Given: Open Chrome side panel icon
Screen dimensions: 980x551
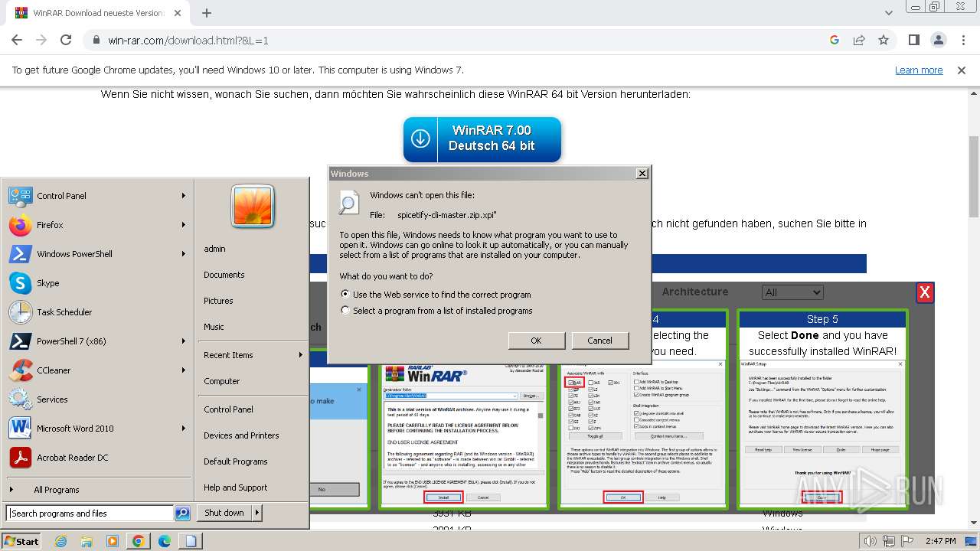Looking at the screenshot, I should point(914,41).
